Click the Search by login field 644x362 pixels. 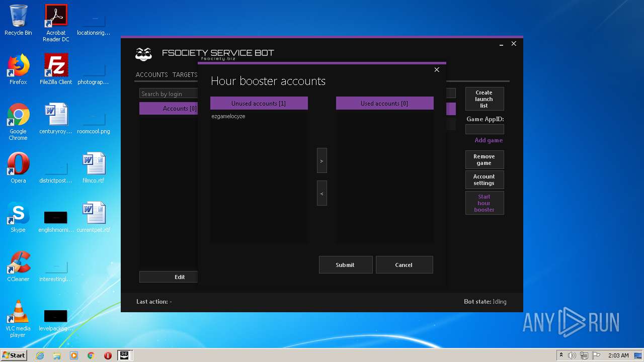169,94
